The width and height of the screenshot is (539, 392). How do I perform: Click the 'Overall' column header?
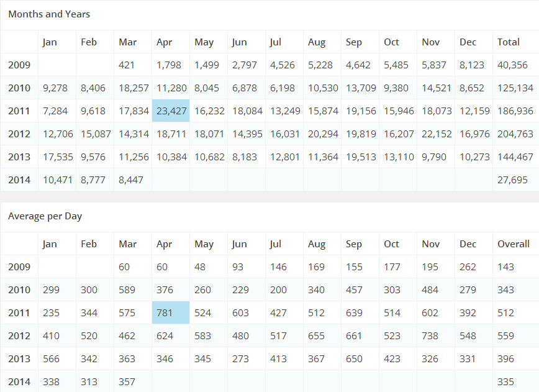click(514, 244)
